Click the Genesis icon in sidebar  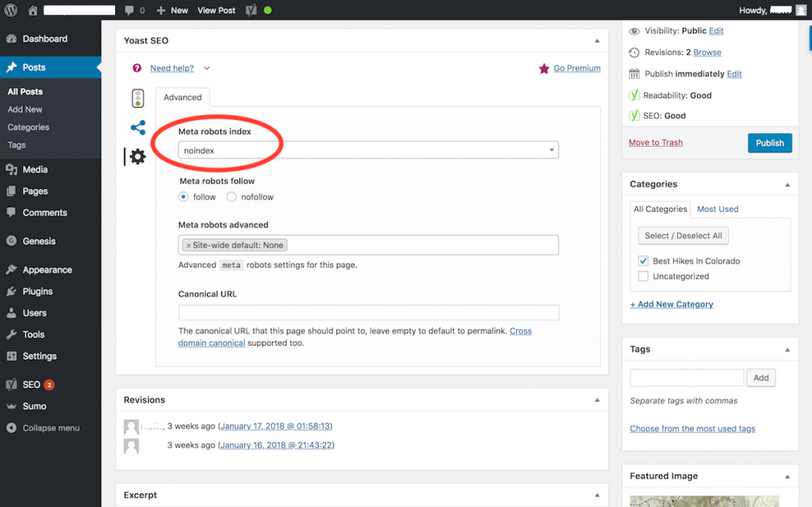point(11,241)
